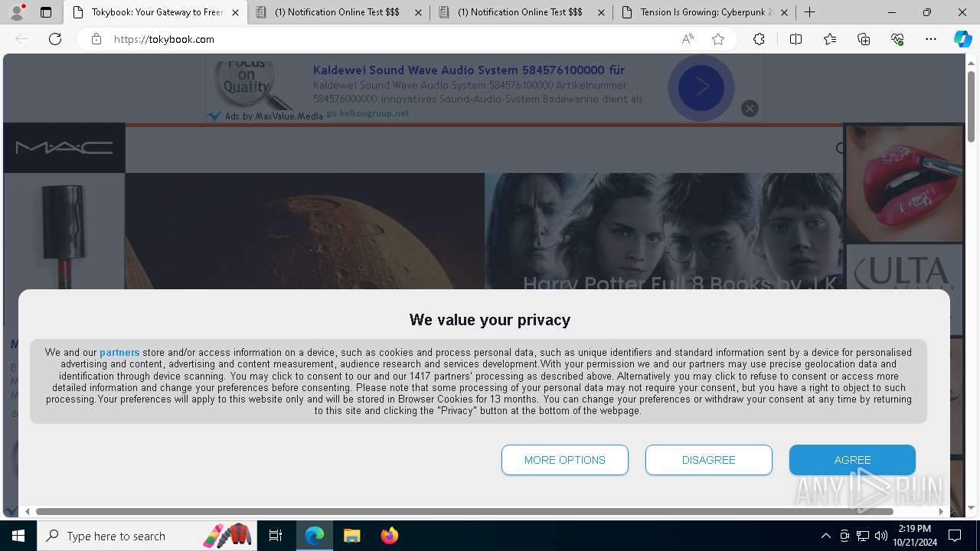Open Microsoft Edge from the taskbar
Image resolution: width=980 pixels, height=551 pixels.
pyautogui.click(x=315, y=536)
